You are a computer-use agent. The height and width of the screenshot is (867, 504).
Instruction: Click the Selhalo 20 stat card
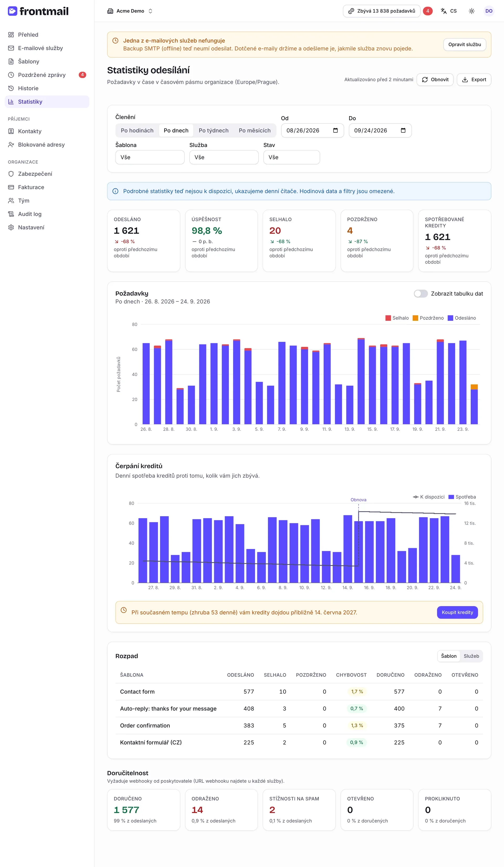tap(299, 241)
